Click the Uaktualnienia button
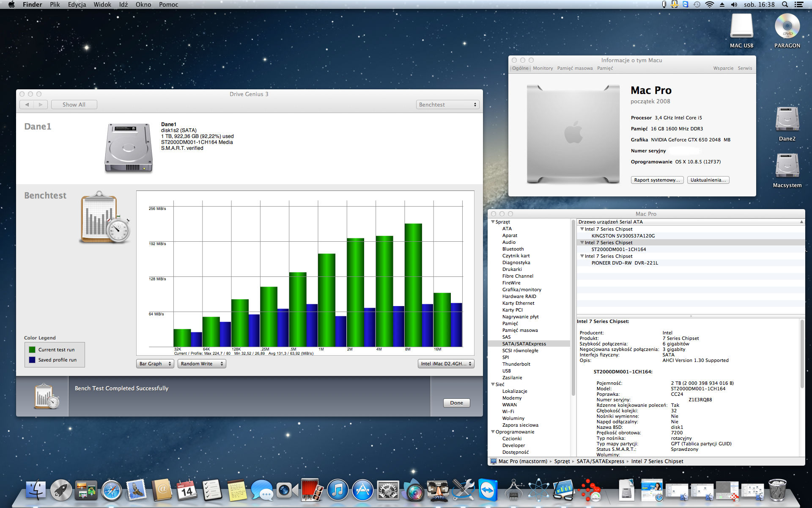812x508 pixels. [708, 180]
